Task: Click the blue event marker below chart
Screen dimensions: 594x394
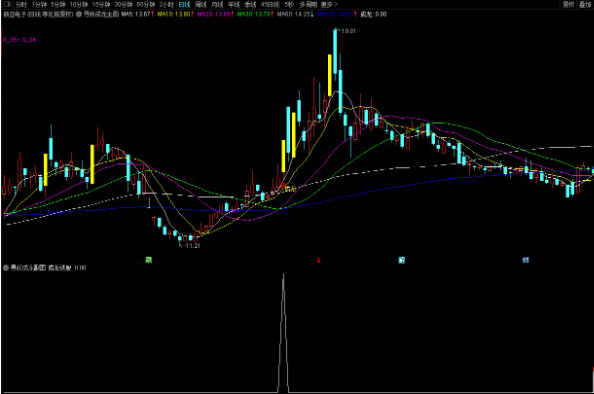Action: pyautogui.click(x=525, y=260)
